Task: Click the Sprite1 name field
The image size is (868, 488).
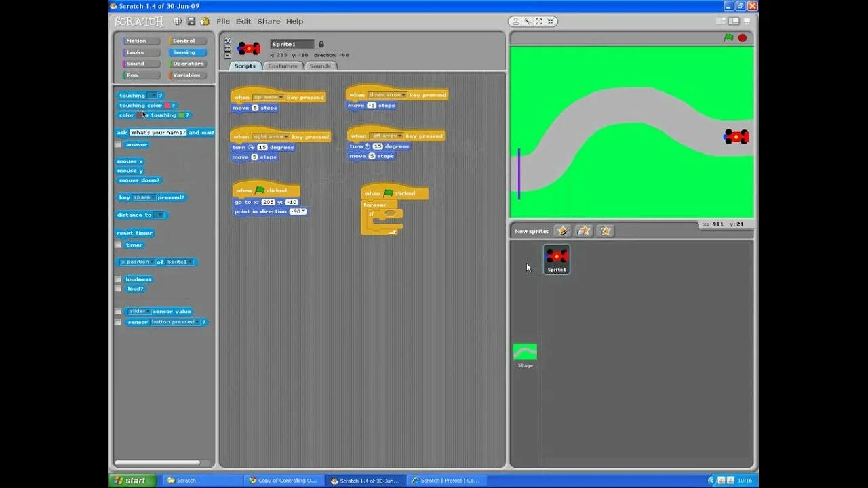Action: pyautogui.click(x=292, y=44)
